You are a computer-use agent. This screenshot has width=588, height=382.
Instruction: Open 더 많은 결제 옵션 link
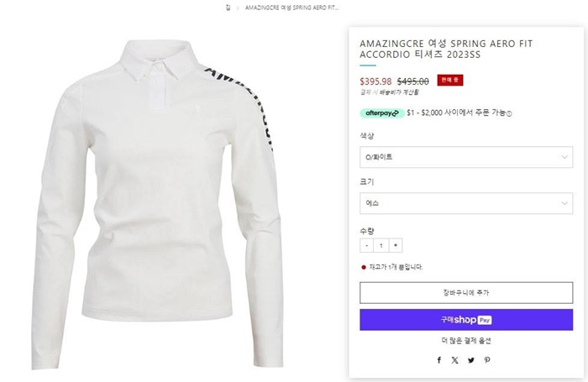tap(466, 340)
